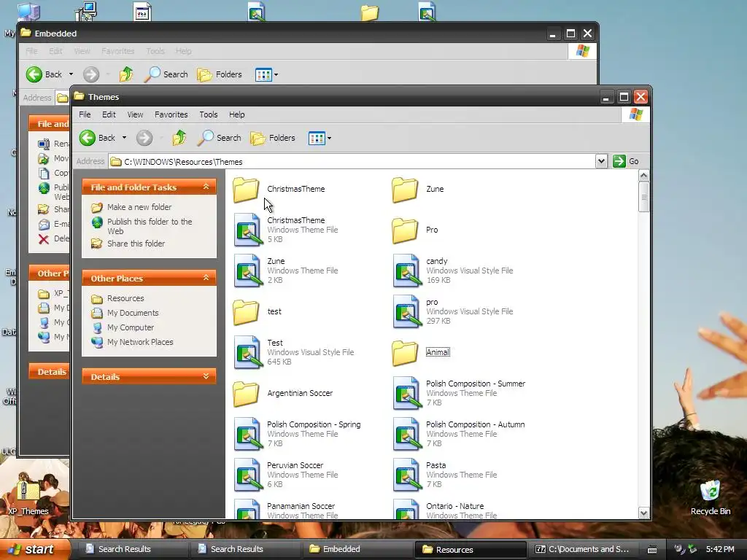
Task: Click the vertical scrollbar thumb in Themes window
Action: tap(643, 197)
